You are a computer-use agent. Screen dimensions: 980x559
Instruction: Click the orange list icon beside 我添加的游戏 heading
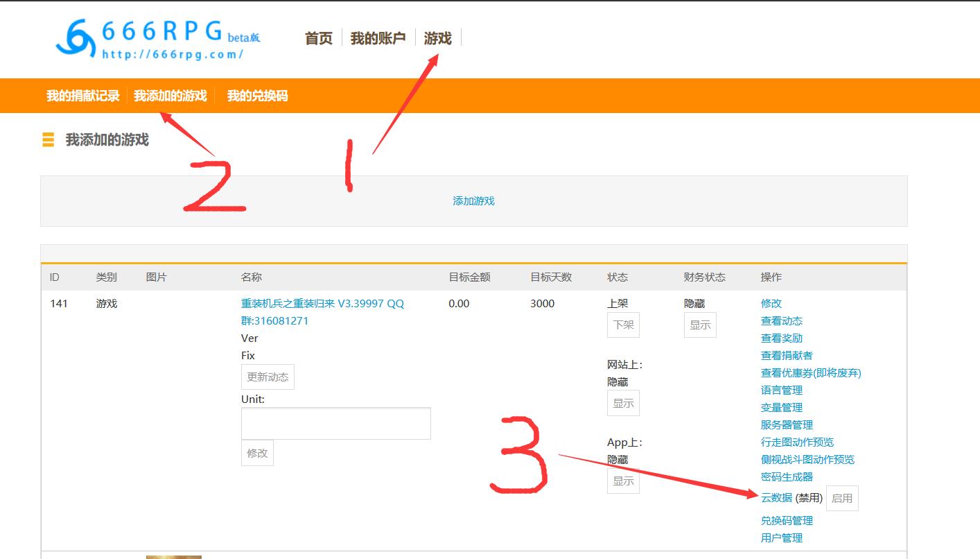48,139
